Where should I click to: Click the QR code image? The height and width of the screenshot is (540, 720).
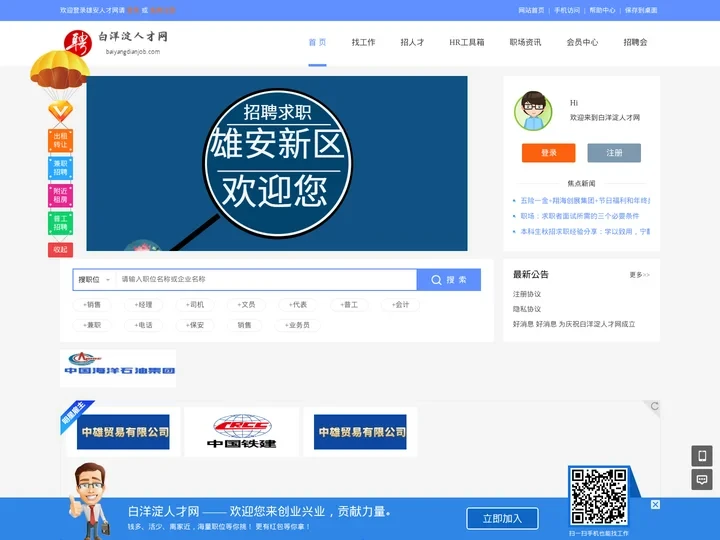tap(599, 496)
